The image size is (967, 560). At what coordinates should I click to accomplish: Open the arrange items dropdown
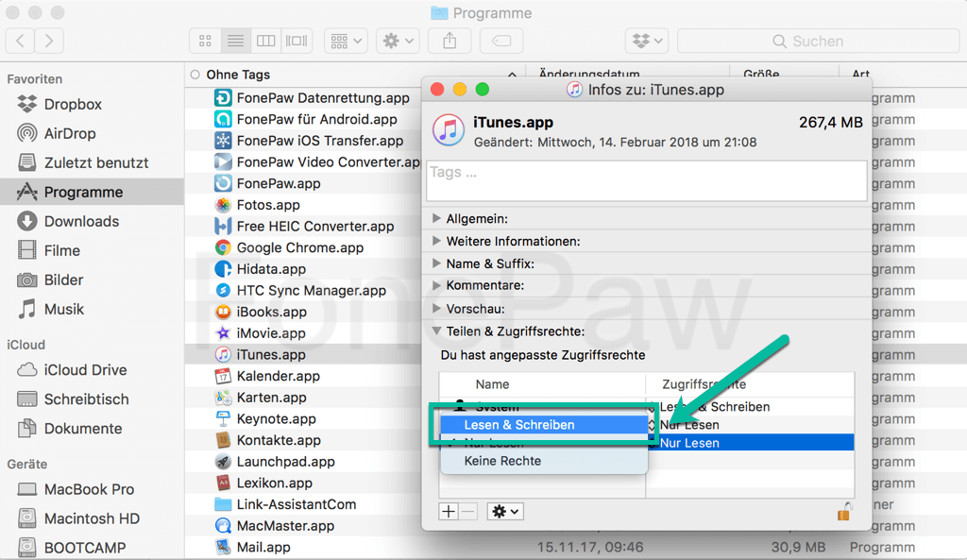[x=346, y=42]
